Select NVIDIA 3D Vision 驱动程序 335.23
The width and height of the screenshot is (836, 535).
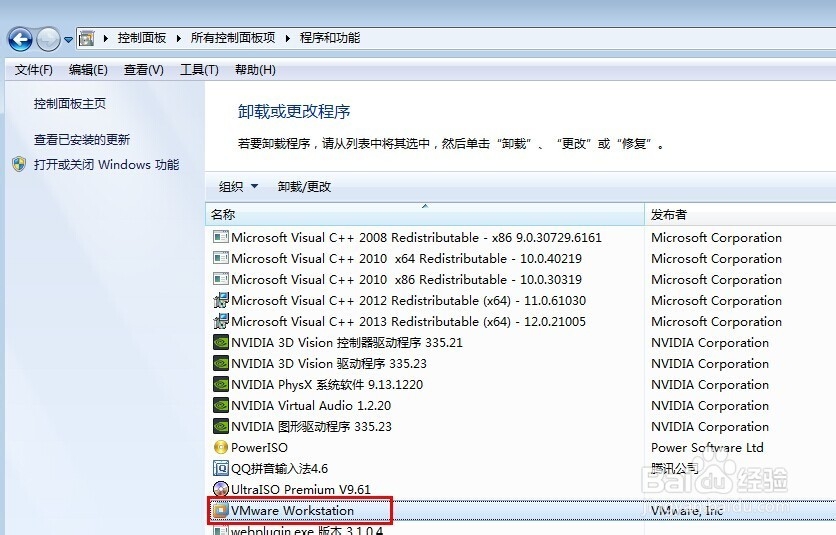(329, 364)
